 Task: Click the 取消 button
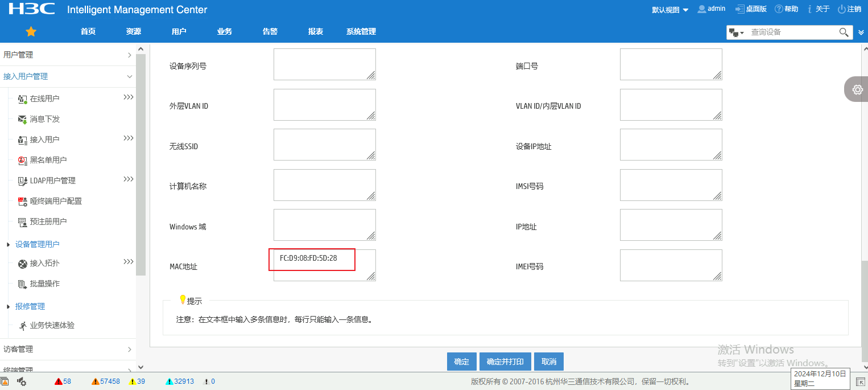(549, 362)
